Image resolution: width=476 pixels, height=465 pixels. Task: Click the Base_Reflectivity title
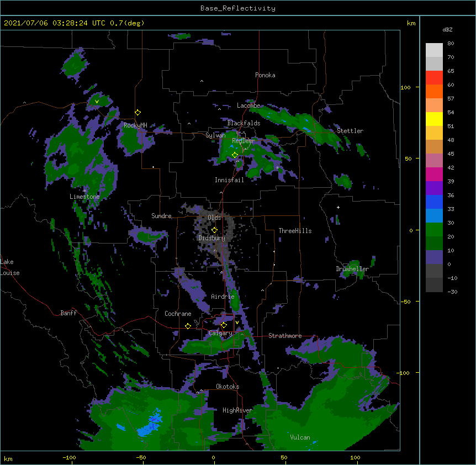(x=238, y=8)
